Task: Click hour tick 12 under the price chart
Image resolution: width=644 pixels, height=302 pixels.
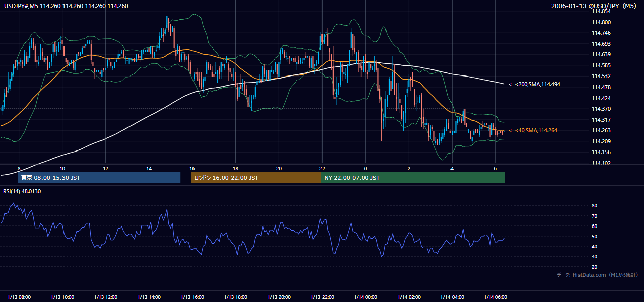Action: [x=105, y=168]
